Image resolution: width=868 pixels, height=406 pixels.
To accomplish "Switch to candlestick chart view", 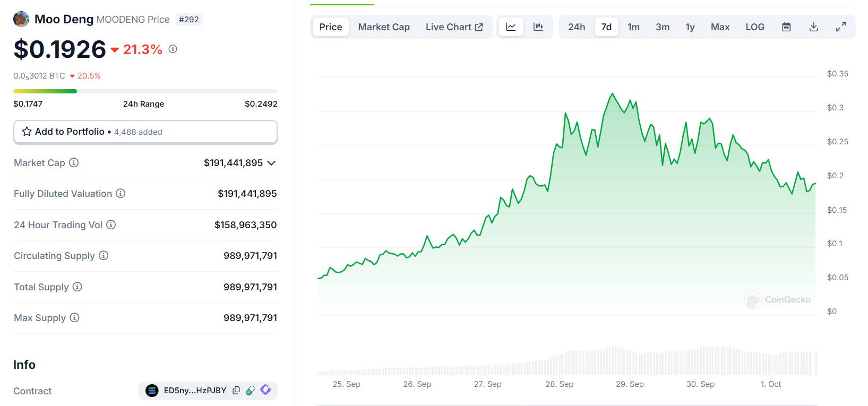I will coord(538,27).
